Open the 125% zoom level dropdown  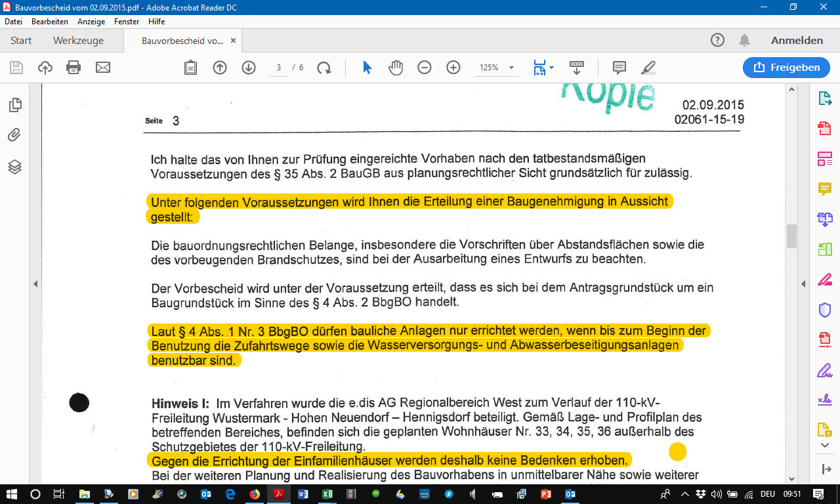click(x=511, y=68)
